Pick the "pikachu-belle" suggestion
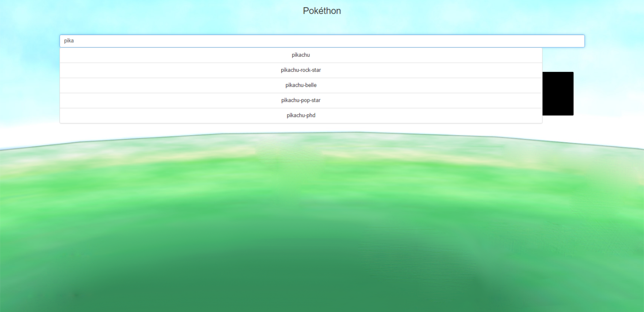Viewport: 644px width, 312px height. tap(301, 86)
